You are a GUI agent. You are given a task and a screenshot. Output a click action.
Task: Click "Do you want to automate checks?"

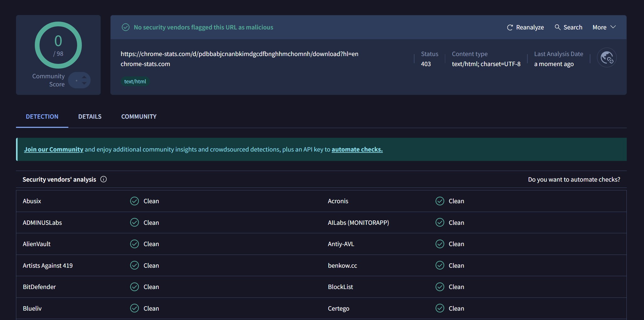pos(574,179)
